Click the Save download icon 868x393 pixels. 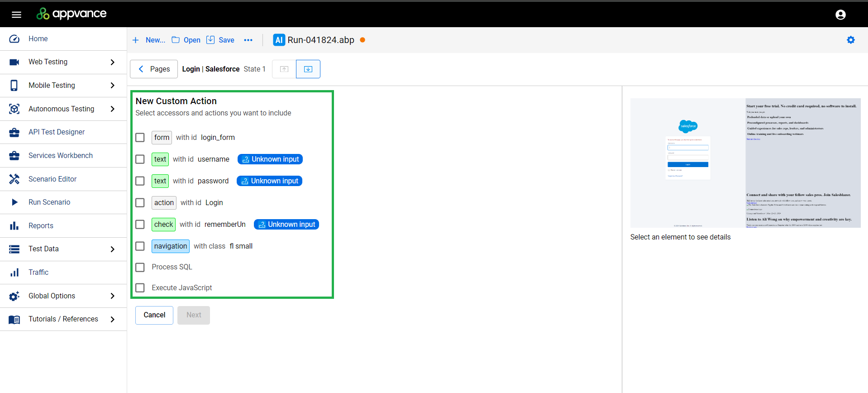[x=210, y=40]
